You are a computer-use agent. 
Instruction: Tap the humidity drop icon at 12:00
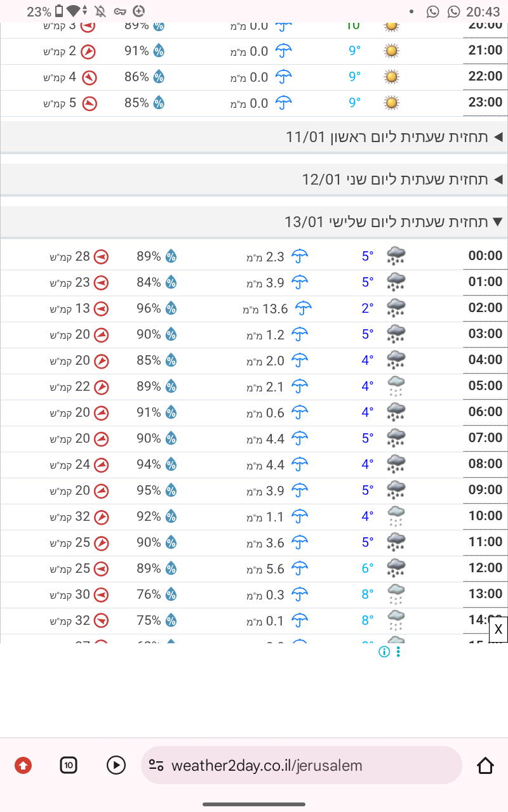171,568
